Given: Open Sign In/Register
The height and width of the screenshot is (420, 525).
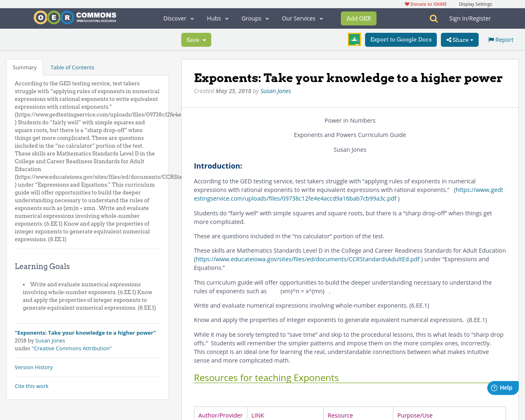Looking at the screenshot, I should click(x=470, y=18).
